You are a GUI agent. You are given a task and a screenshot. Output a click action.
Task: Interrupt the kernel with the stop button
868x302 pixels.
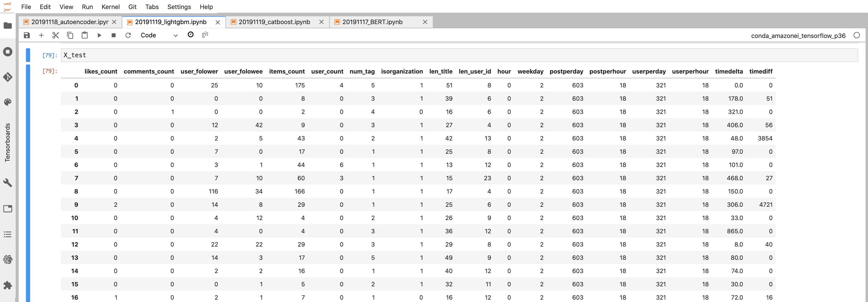[x=114, y=35]
